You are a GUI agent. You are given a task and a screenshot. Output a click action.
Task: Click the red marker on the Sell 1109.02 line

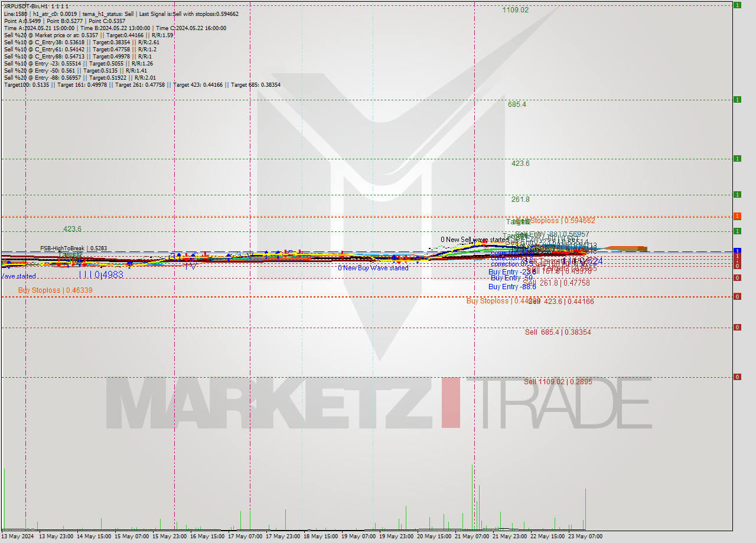click(x=737, y=377)
